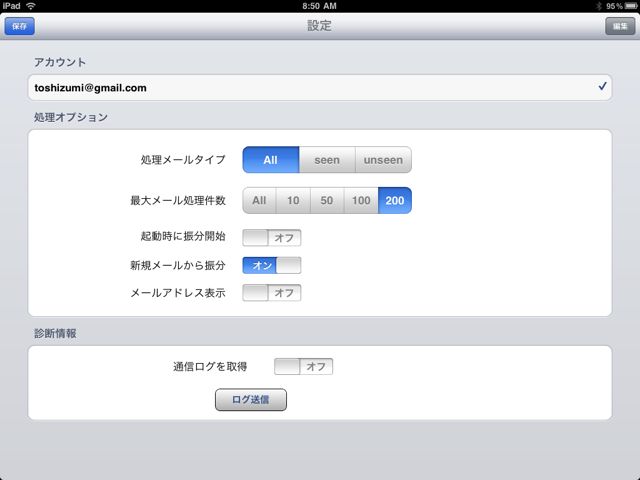Click the メールアドレス表示 label

coord(178,293)
